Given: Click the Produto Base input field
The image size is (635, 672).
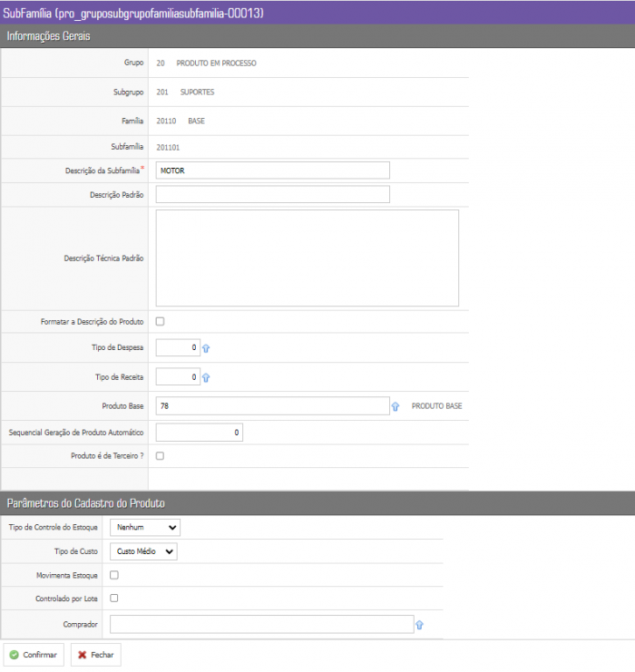Looking at the screenshot, I should click(x=272, y=406).
